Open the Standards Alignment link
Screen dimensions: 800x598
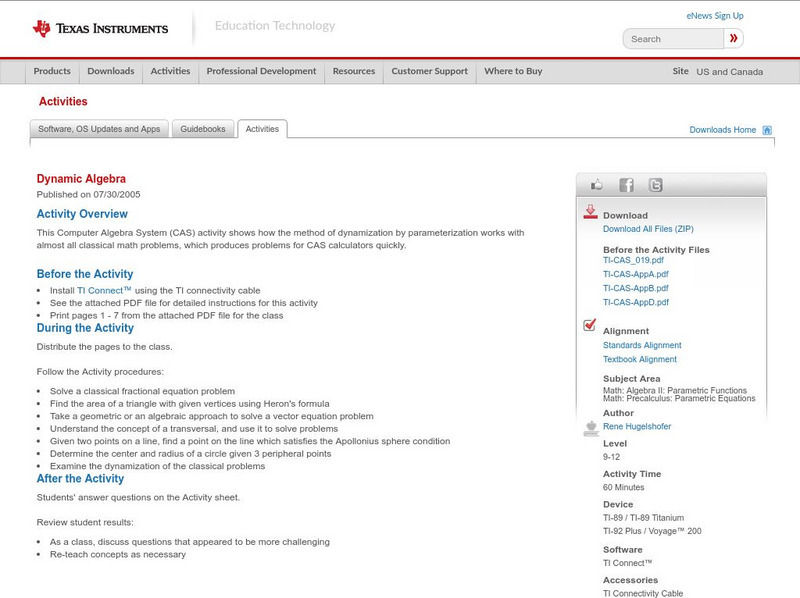click(x=642, y=345)
